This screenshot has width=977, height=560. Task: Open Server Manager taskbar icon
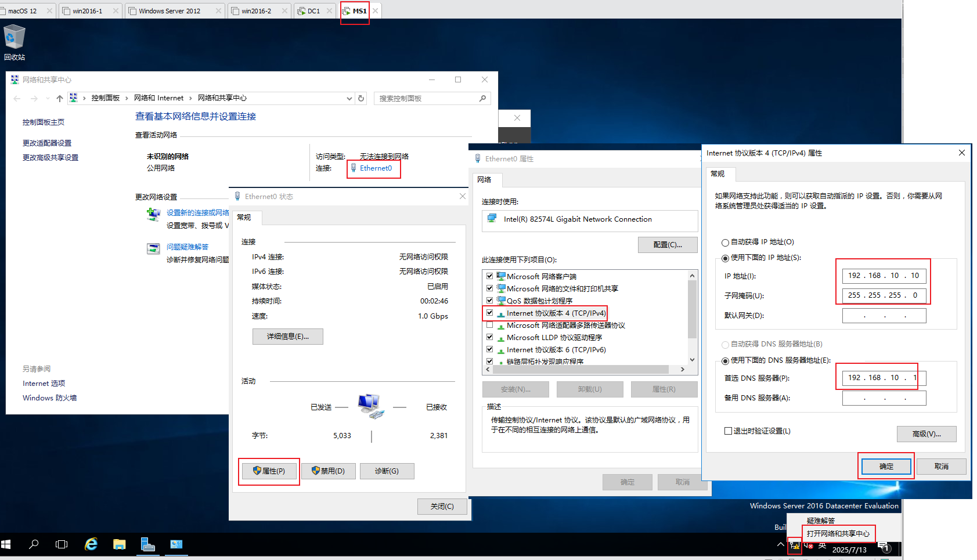click(x=148, y=544)
